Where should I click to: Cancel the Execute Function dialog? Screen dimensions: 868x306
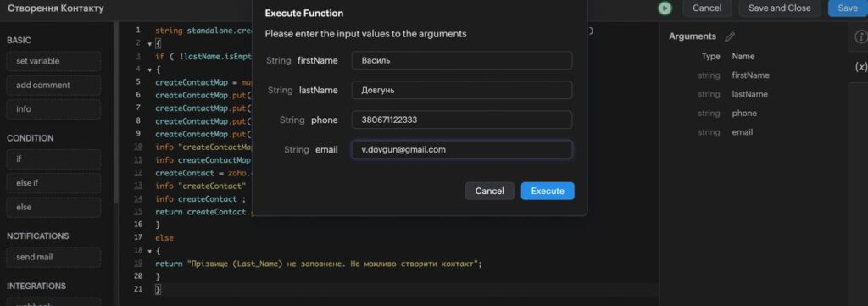pos(489,191)
